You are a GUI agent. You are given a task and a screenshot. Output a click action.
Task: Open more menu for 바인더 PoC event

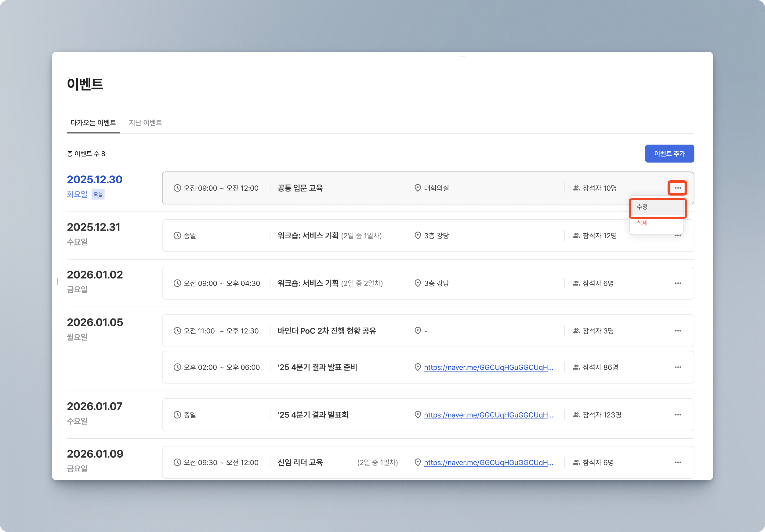[677, 331]
